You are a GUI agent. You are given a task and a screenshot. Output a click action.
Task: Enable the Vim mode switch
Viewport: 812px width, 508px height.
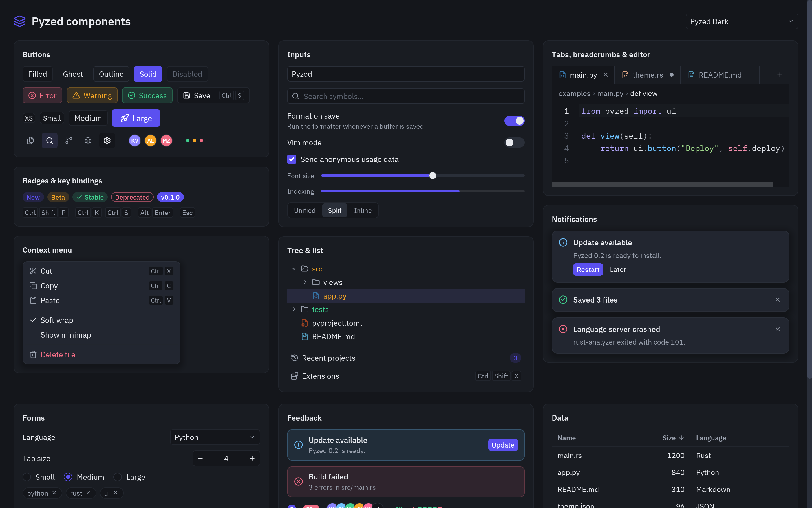coord(514,143)
